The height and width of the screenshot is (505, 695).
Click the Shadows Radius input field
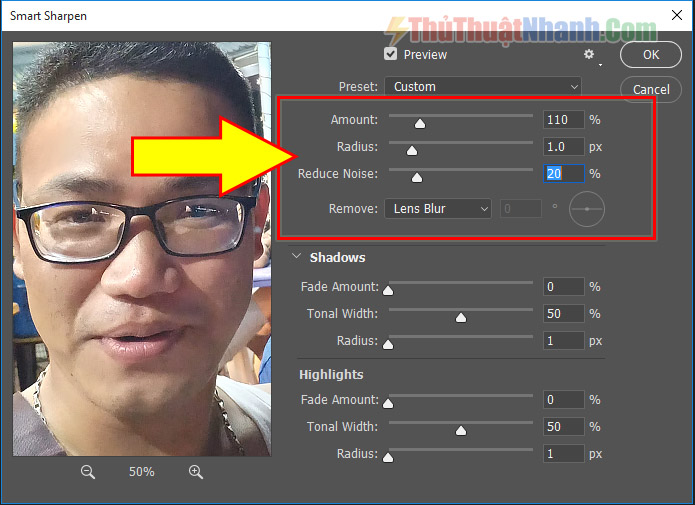pos(564,341)
